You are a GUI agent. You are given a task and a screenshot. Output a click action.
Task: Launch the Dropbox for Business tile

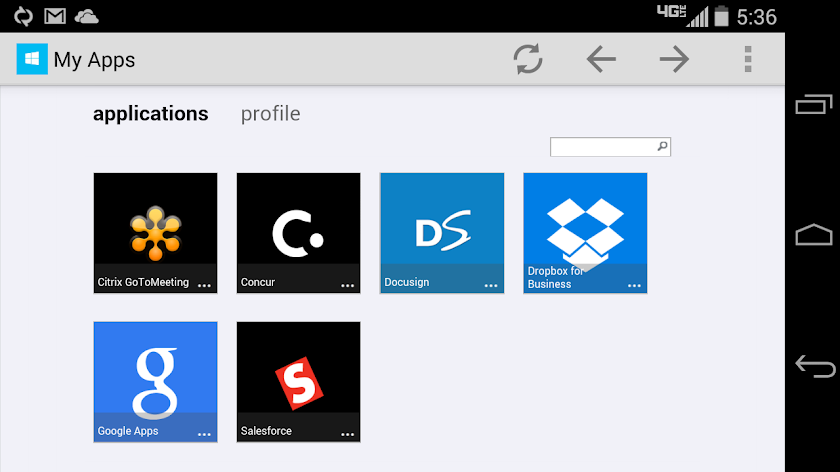pyautogui.click(x=585, y=233)
